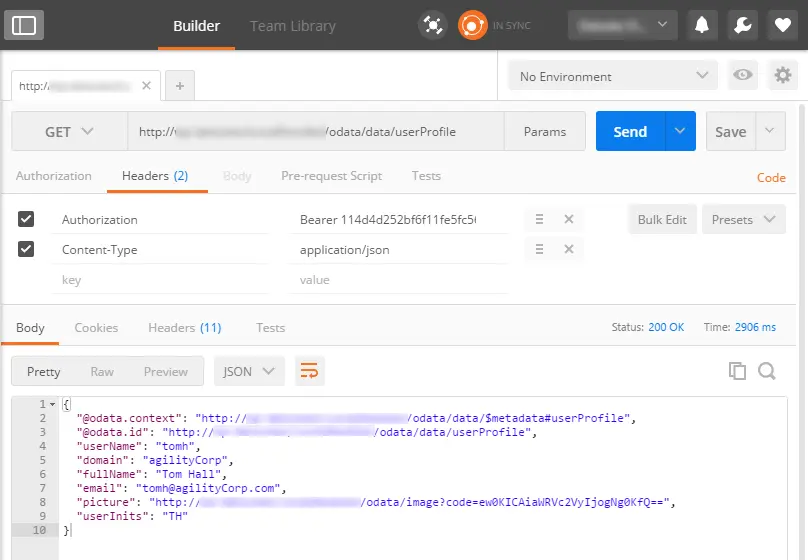Image resolution: width=808 pixels, height=560 pixels.
Task: Switch to Preview response view
Action: point(165,371)
